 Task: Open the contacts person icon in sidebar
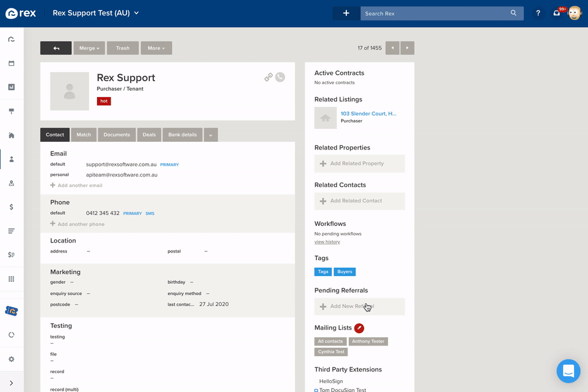click(11, 159)
